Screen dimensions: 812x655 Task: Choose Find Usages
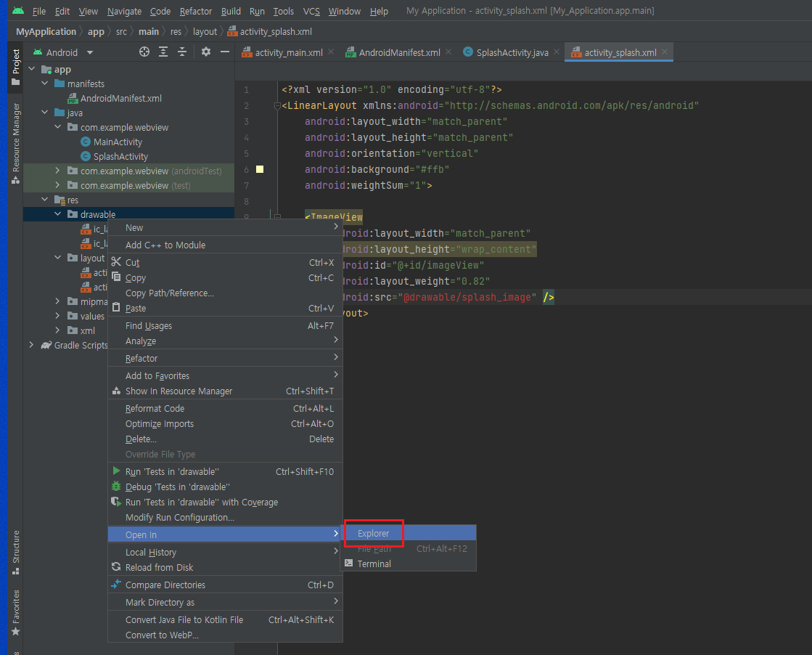pyautogui.click(x=225, y=326)
